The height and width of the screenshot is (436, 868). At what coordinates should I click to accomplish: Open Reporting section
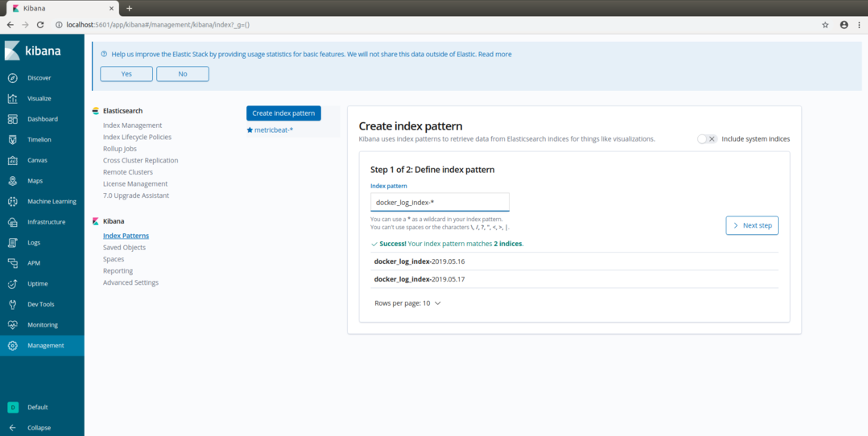coord(118,271)
